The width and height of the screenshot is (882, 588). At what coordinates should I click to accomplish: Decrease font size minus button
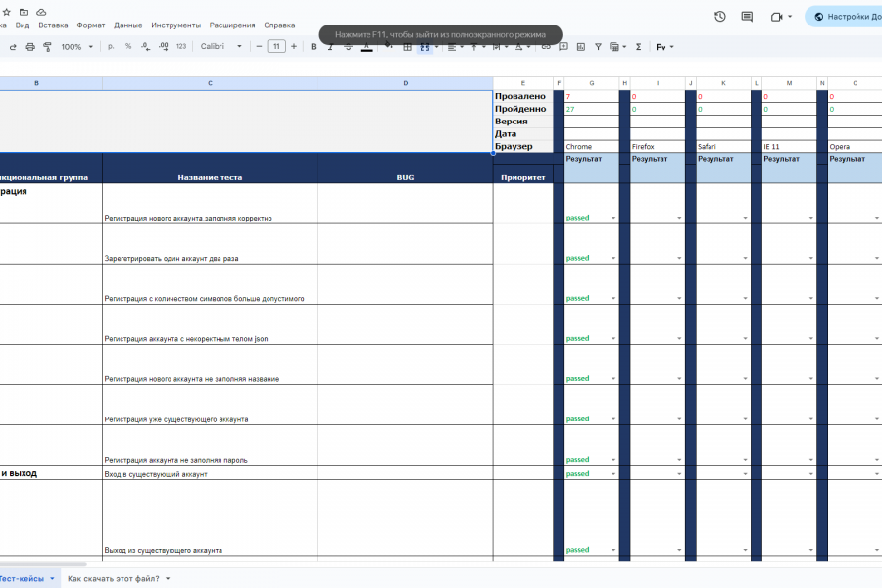coord(259,47)
